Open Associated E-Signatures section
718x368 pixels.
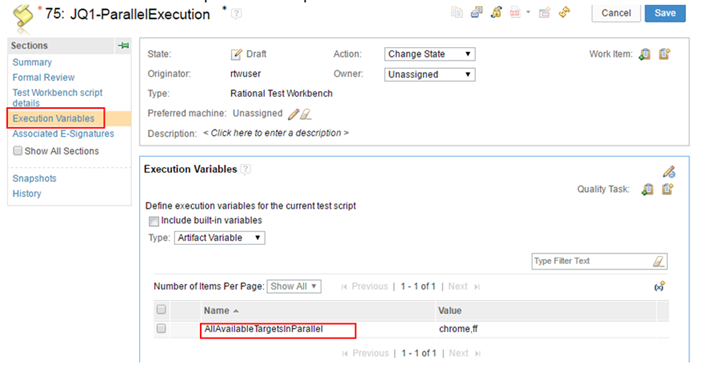coord(63,134)
